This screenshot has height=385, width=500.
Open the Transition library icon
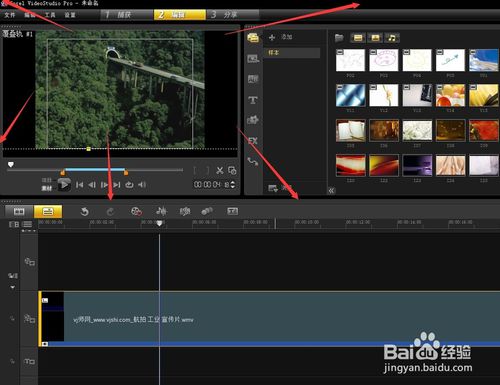253,79
